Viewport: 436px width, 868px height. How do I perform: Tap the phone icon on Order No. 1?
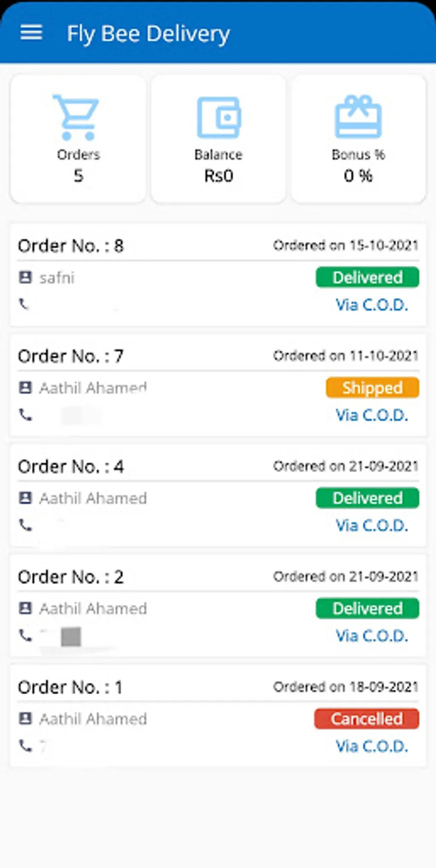point(25,746)
